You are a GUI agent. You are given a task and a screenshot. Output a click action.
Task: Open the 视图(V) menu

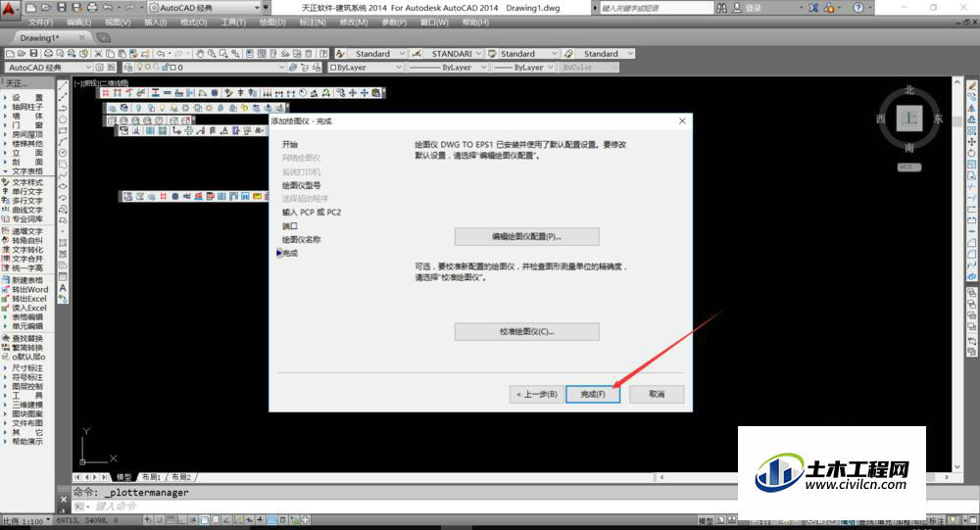[x=118, y=23]
